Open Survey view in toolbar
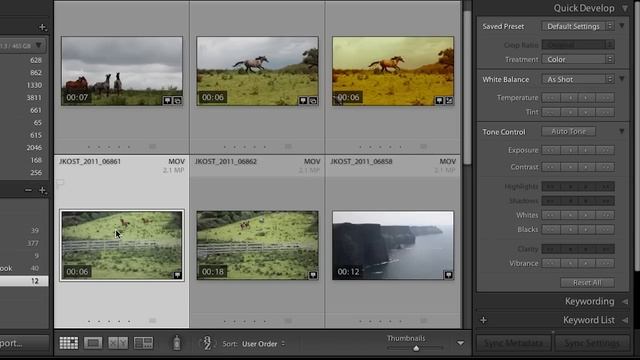640x360 pixels. (143, 343)
